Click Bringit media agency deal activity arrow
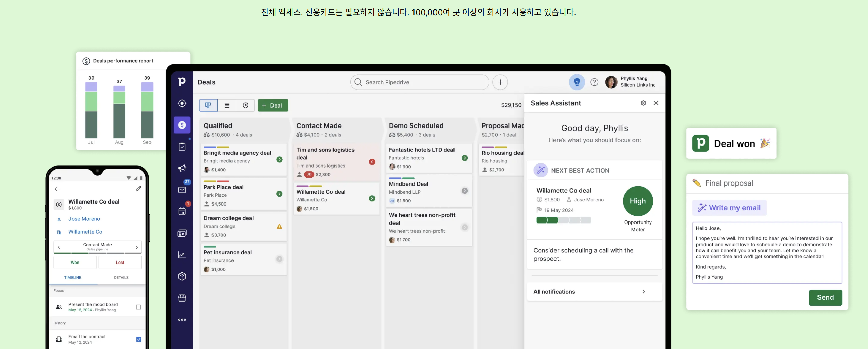The width and height of the screenshot is (868, 349). [279, 159]
